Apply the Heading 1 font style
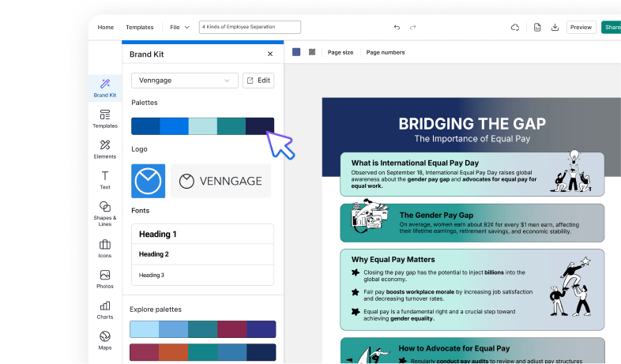The width and height of the screenshot is (621, 364). pos(202,235)
